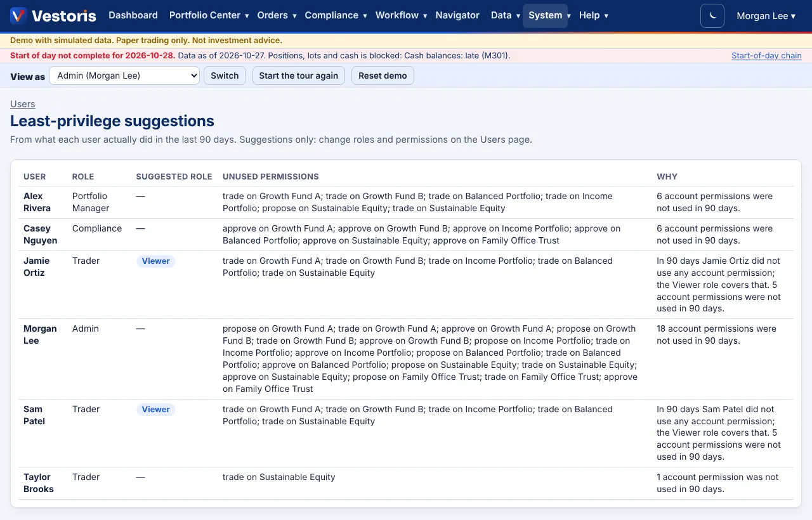Click the Unused Permissions column header
Image resolution: width=812 pixels, height=520 pixels.
pos(271,177)
